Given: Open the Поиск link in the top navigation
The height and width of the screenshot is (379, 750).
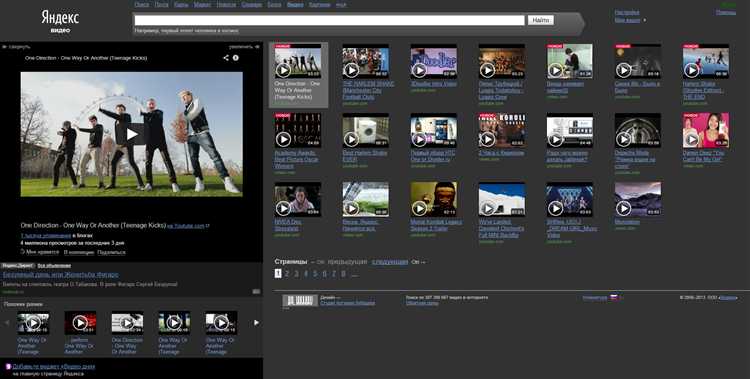Looking at the screenshot, I should pos(142,4).
